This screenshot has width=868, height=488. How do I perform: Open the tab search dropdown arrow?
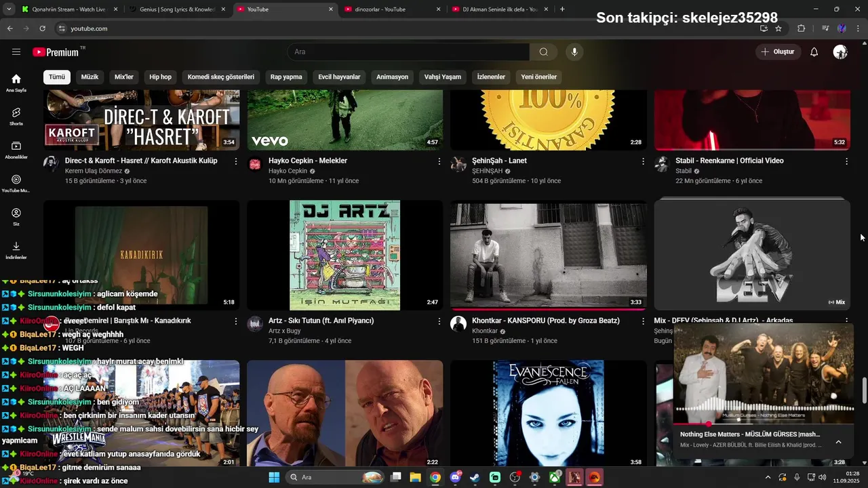tap(9, 9)
